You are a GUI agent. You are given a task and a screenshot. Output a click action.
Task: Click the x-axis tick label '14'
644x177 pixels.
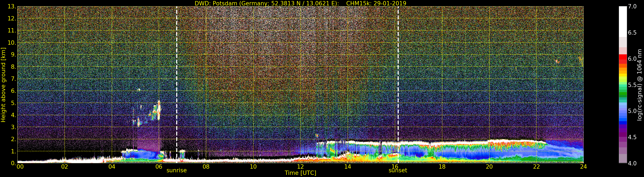click(347, 166)
